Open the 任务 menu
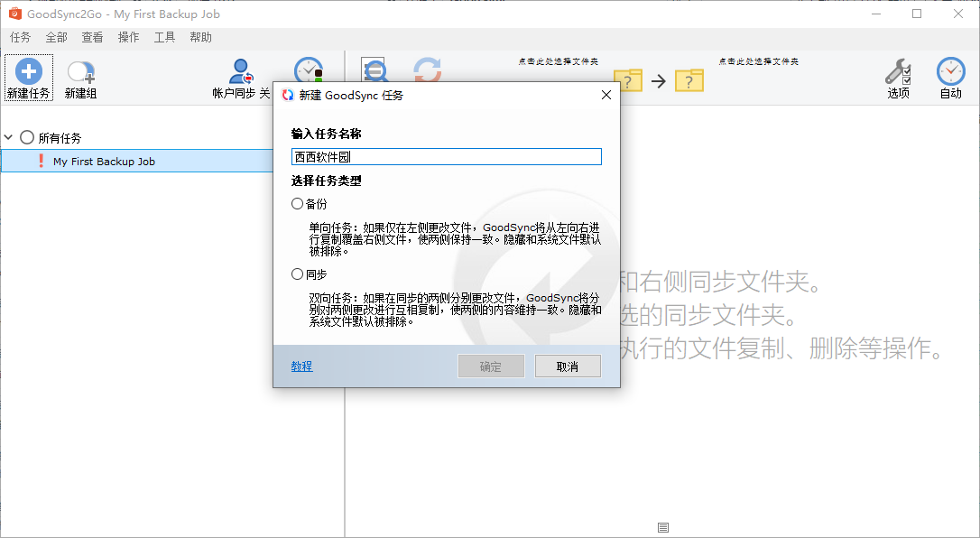Screen dimensions: 980x538 (x=20, y=38)
